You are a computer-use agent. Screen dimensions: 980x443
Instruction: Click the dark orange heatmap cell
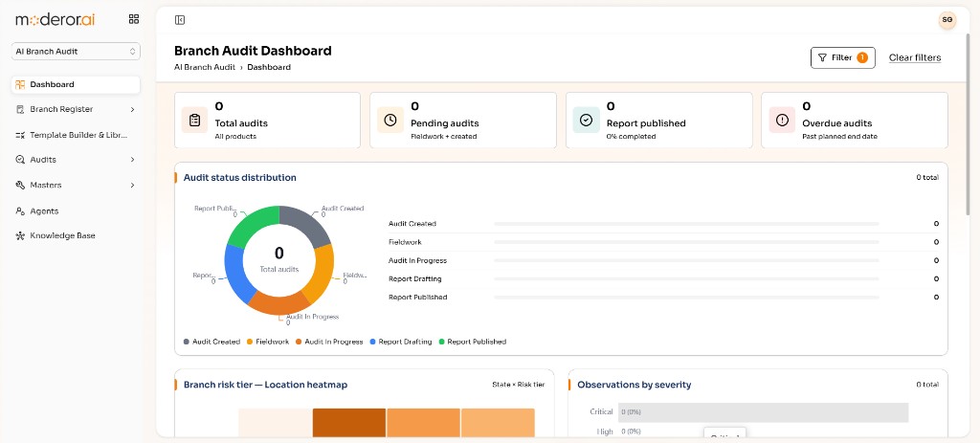[x=348, y=423]
